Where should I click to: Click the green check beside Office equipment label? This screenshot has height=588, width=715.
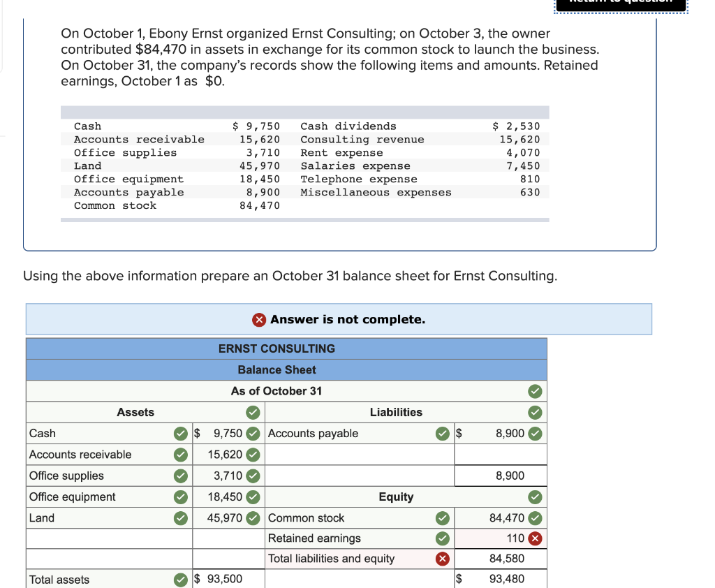point(181,497)
